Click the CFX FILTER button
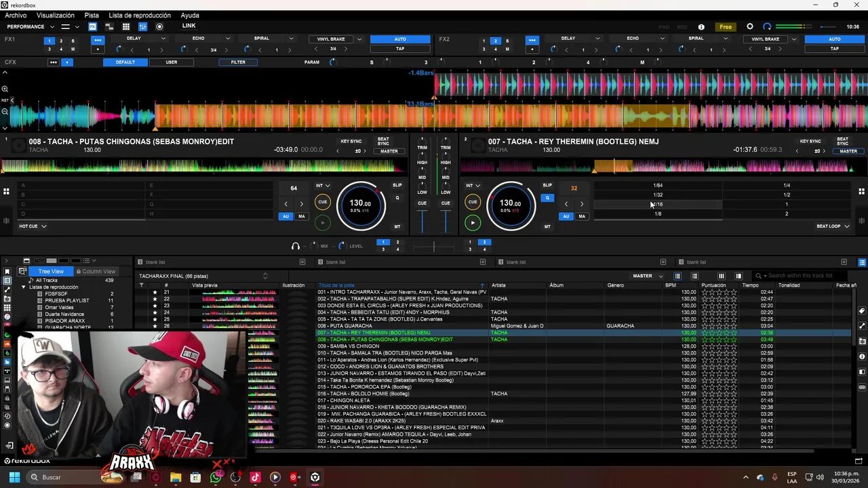The width and height of the screenshot is (868, 488). 238,62
